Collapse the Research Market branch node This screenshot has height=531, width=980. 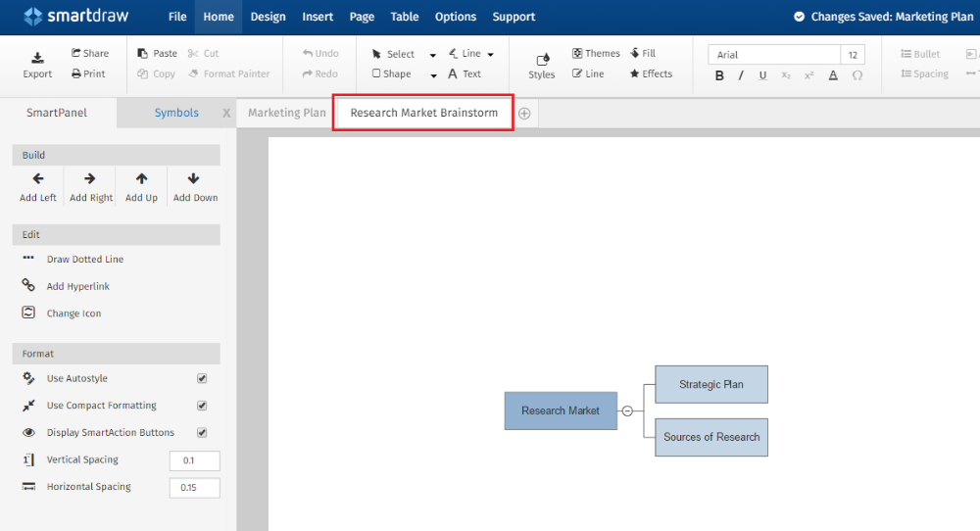pyautogui.click(x=627, y=410)
